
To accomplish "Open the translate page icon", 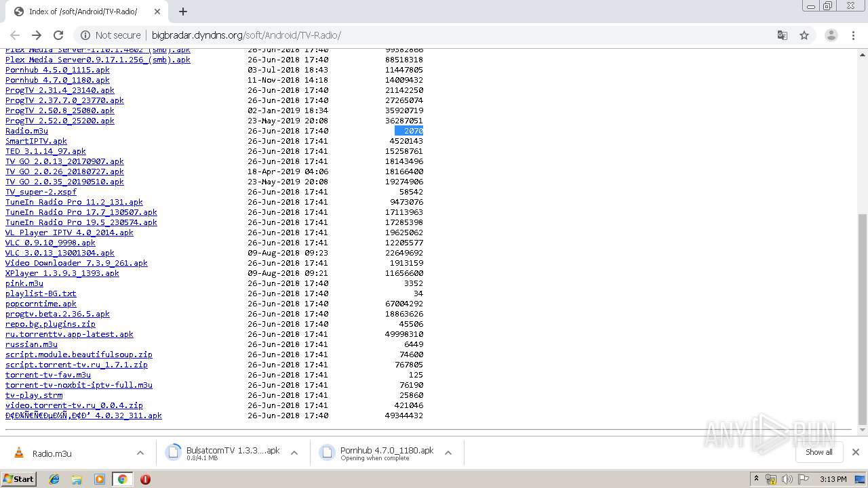I will pos(782,35).
